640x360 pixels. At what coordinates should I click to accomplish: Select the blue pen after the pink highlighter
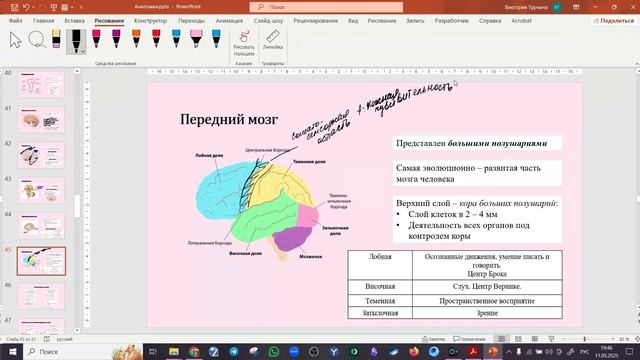(x=216, y=39)
